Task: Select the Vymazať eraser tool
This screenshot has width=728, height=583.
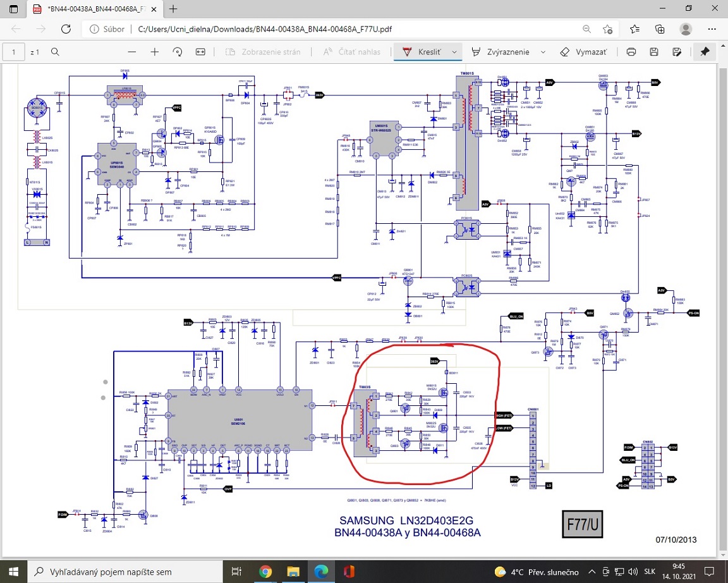Action: (x=584, y=52)
